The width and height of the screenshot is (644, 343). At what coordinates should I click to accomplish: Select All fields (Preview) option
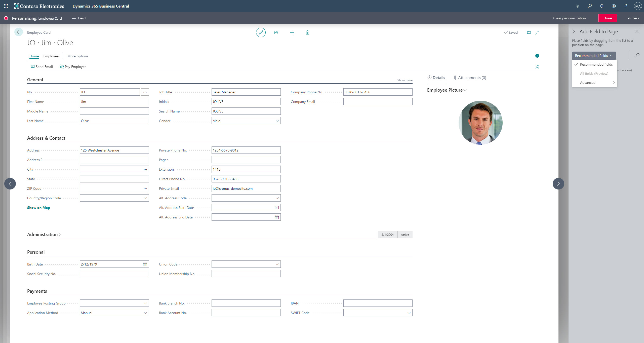coord(594,73)
